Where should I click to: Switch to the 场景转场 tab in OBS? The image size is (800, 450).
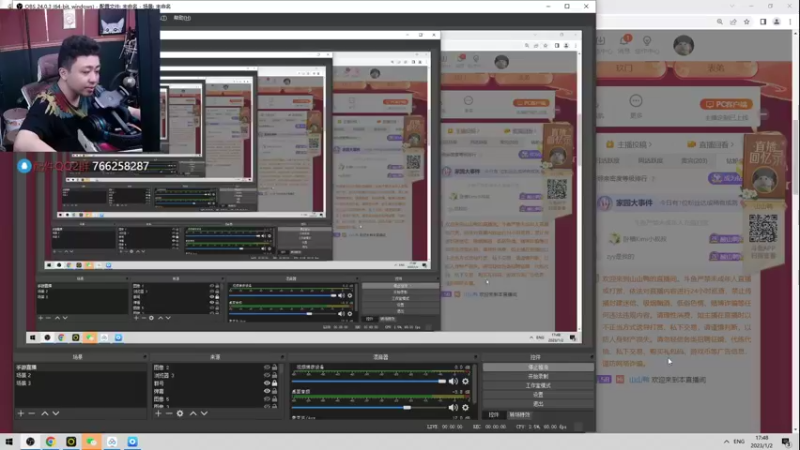519,415
